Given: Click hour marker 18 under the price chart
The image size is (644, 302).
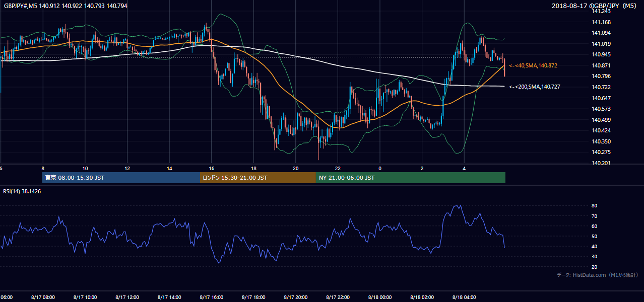Looking at the screenshot, I should [x=254, y=168].
